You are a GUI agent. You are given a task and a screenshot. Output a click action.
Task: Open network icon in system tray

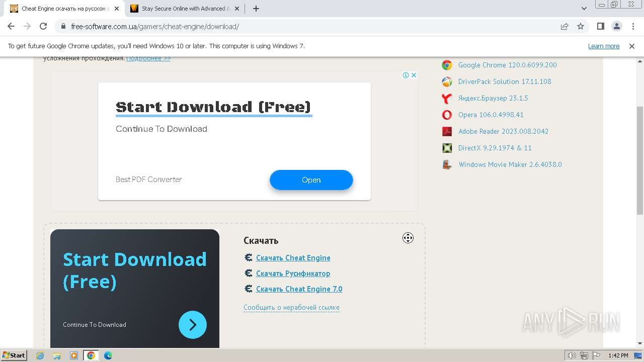(x=584, y=355)
